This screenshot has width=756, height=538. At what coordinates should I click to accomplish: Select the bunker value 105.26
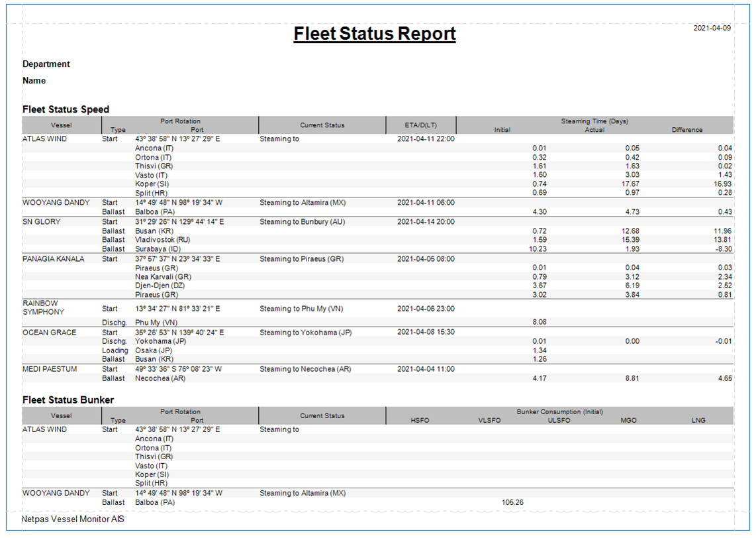point(512,502)
